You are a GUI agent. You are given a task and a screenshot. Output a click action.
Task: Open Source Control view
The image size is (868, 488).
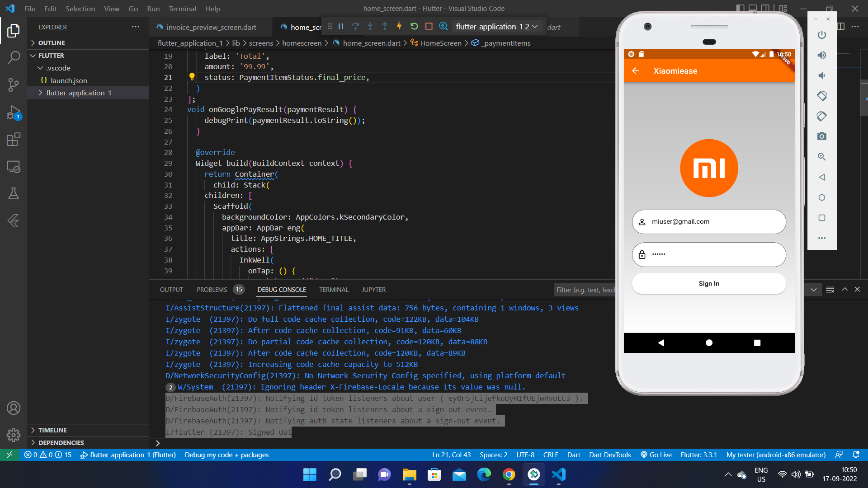(x=14, y=84)
